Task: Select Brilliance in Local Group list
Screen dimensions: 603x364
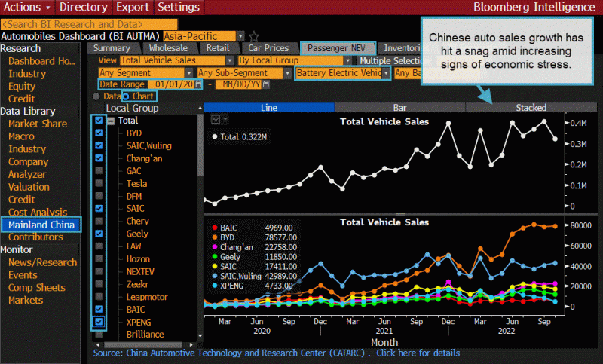Action: 145,335
